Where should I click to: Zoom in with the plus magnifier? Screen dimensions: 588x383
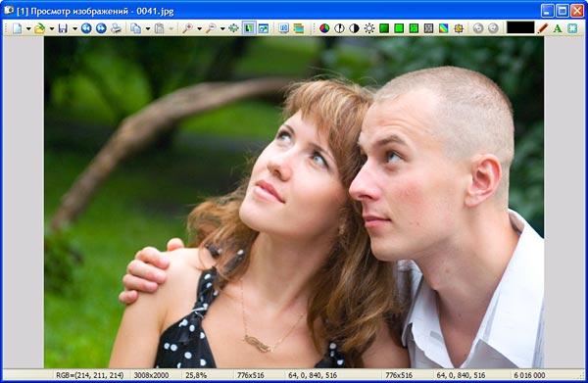[x=187, y=28]
